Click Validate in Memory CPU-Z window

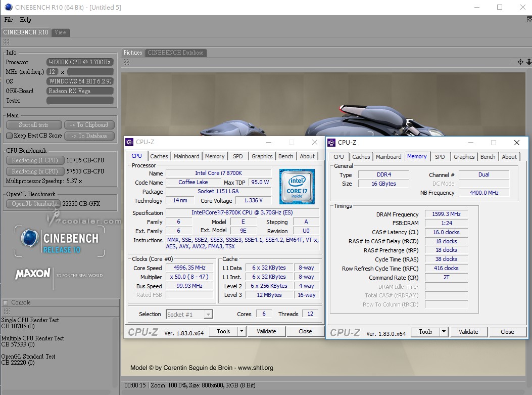(468, 332)
